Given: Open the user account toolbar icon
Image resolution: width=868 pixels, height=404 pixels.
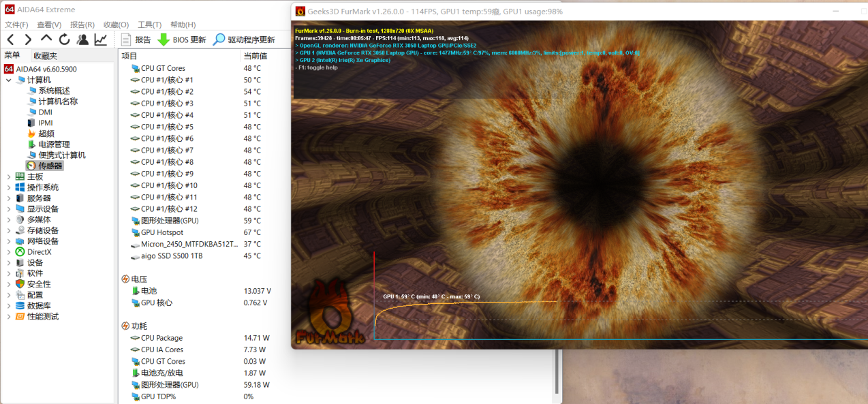Looking at the screenshot, I should pos(82,40).
